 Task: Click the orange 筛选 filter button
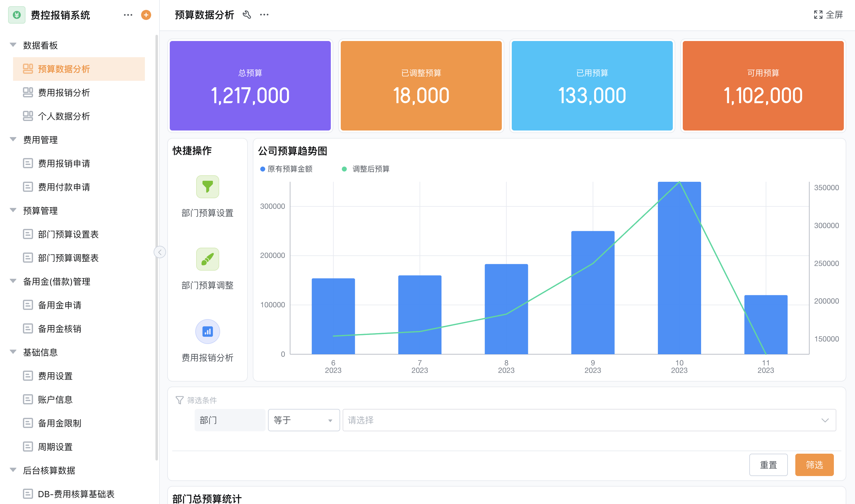tap(814, 465)
